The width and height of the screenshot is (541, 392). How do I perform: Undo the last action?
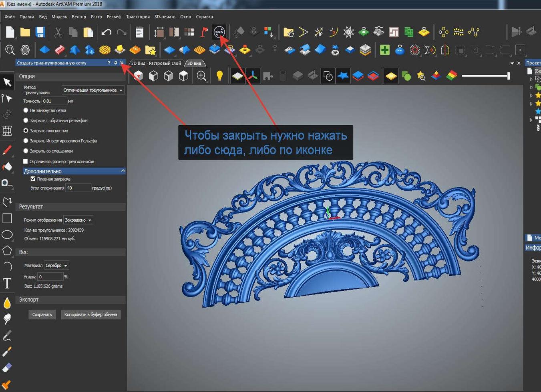point(106,32)
